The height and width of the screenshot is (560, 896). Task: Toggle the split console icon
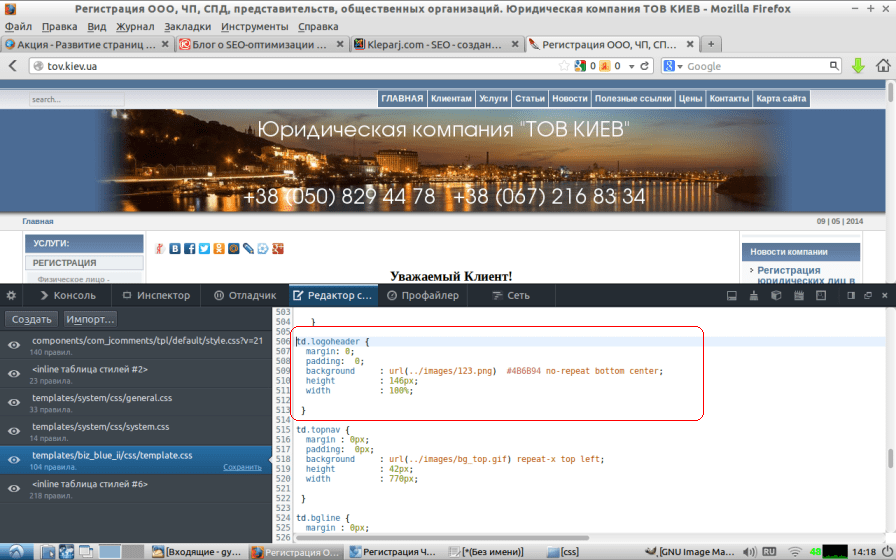(731, 295)
